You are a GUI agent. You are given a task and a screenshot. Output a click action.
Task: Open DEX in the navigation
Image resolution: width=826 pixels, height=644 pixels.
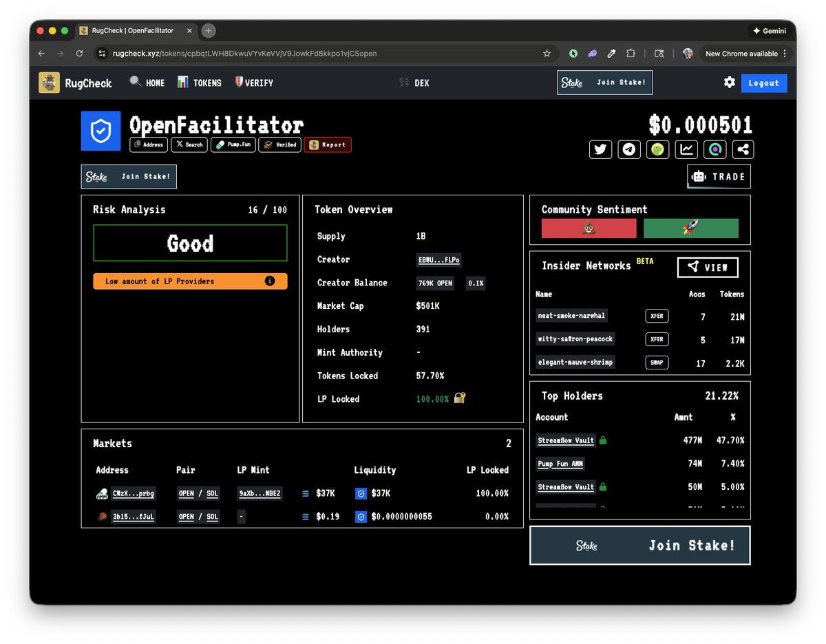point(414,83)
